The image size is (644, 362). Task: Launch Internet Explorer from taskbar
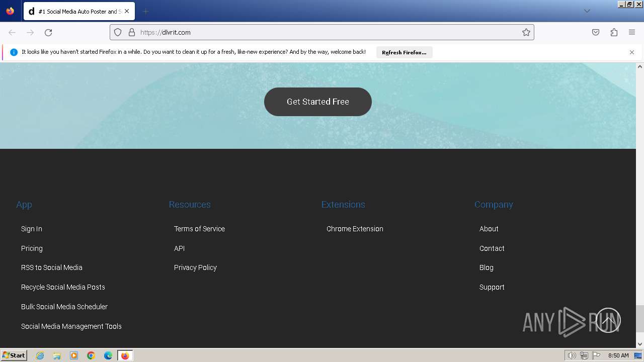40,355
